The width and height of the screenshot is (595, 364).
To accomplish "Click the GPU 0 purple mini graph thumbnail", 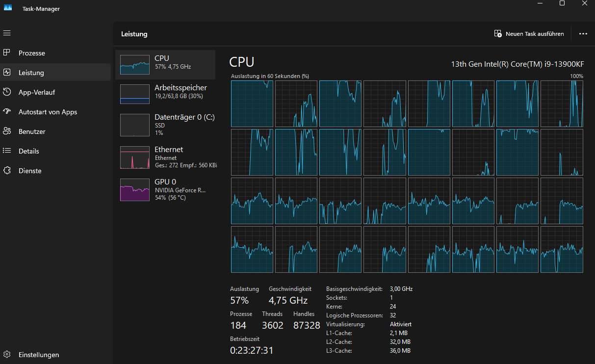I will tap(135, 190).
